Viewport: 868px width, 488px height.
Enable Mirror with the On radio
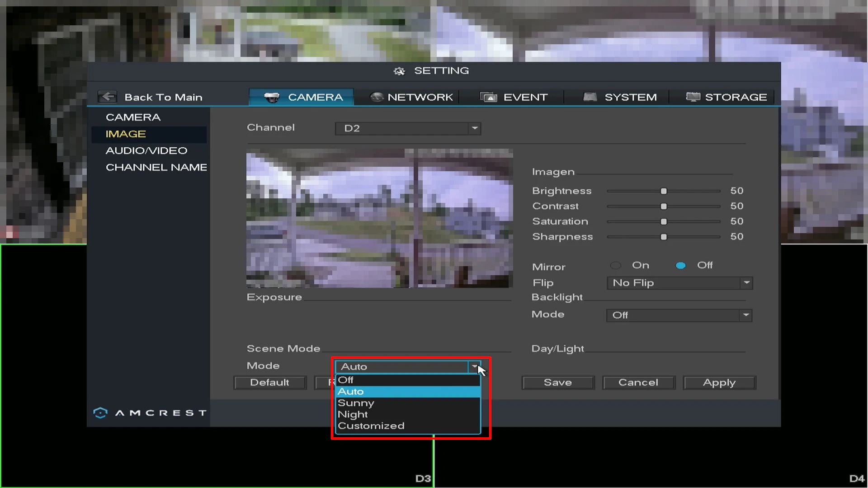tap(616, 266)
